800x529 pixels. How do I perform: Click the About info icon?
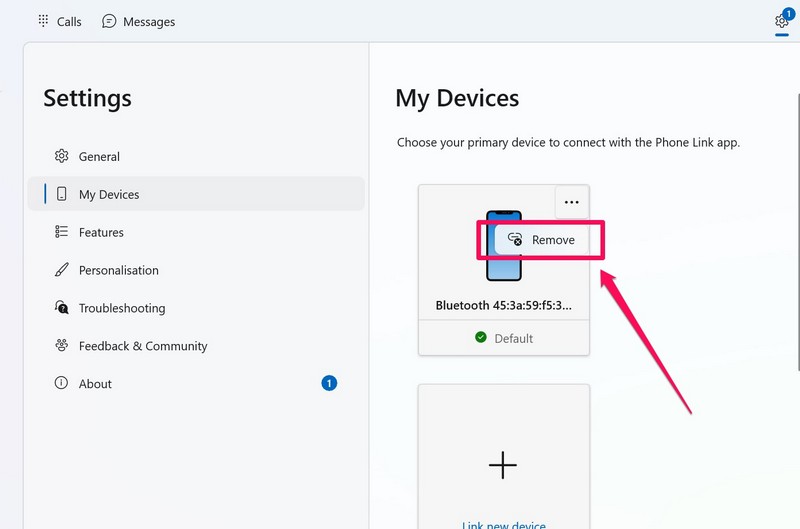[x=62, y=384]
